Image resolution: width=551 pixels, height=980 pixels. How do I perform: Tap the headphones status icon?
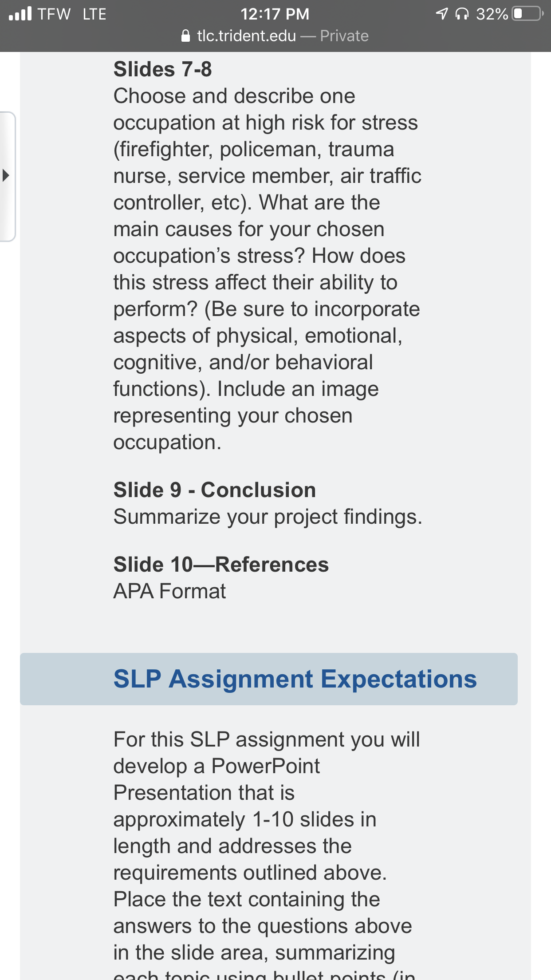coord(462,14)
